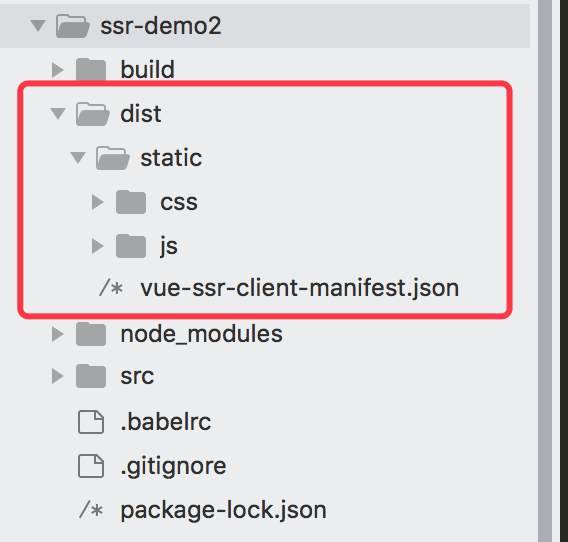The width and height of the screenshot is (568, 542).
Task: Click the .babelrc file icon
Action: (x=91, y=422)
